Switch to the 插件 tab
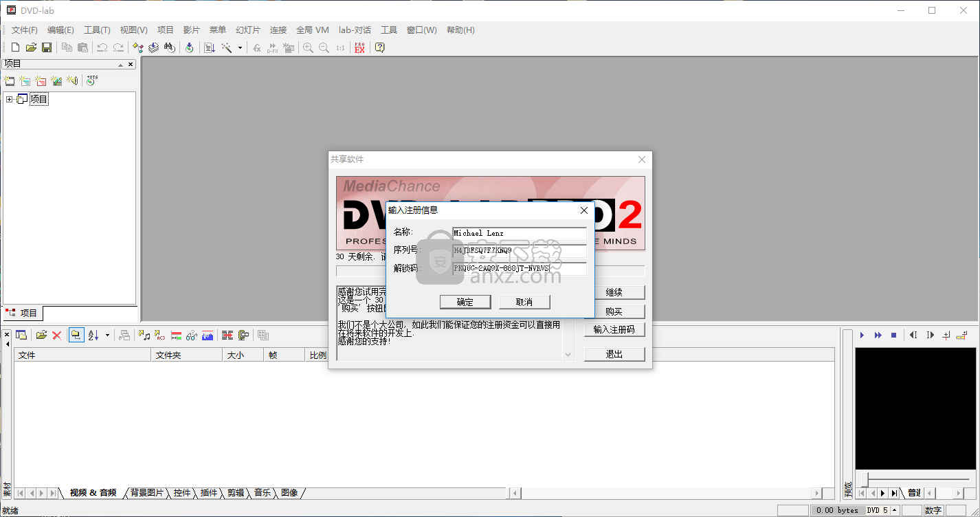Image resolution: width=980 pixels, height=517 pixels. pos(209,493)
